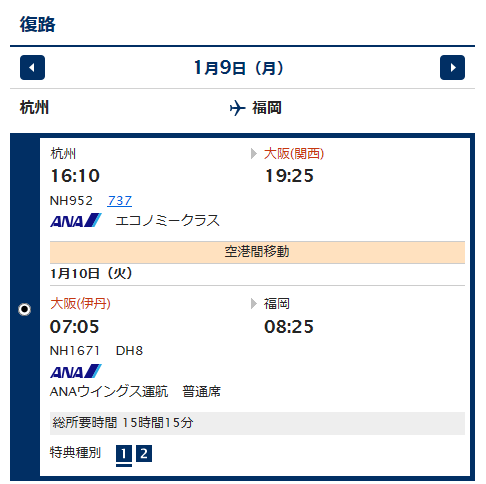The image size is (486, 484).
Task: Click the arrow before 福岡 arrival
Action: [x=254, y=304]
